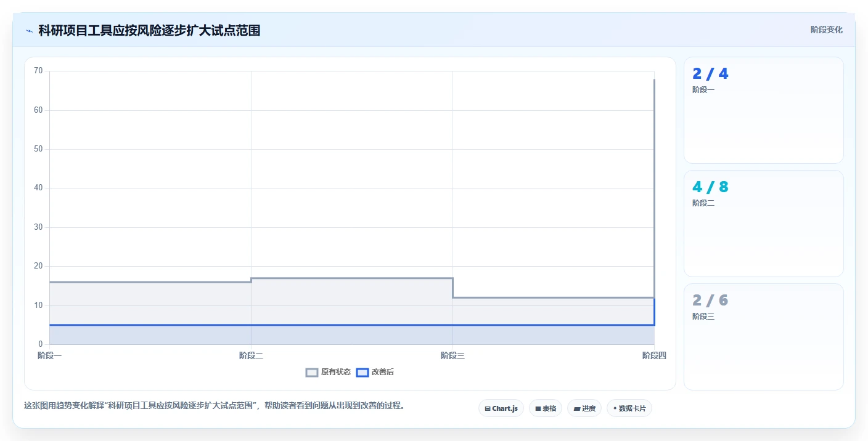Click the y-axis value 40
Image resolution: width=868 pixels, height=441 pixels.
38,188
